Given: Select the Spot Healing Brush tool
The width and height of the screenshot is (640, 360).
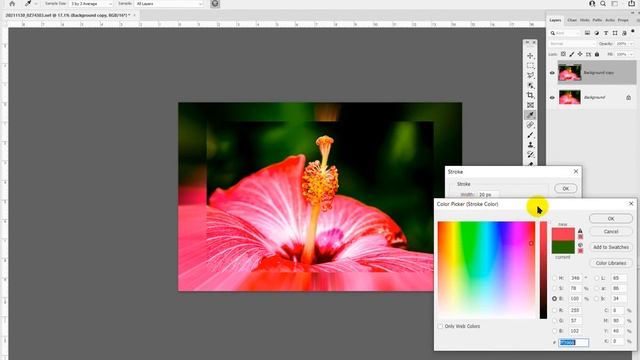Looking at the screenshot, I should pos(530,125).
